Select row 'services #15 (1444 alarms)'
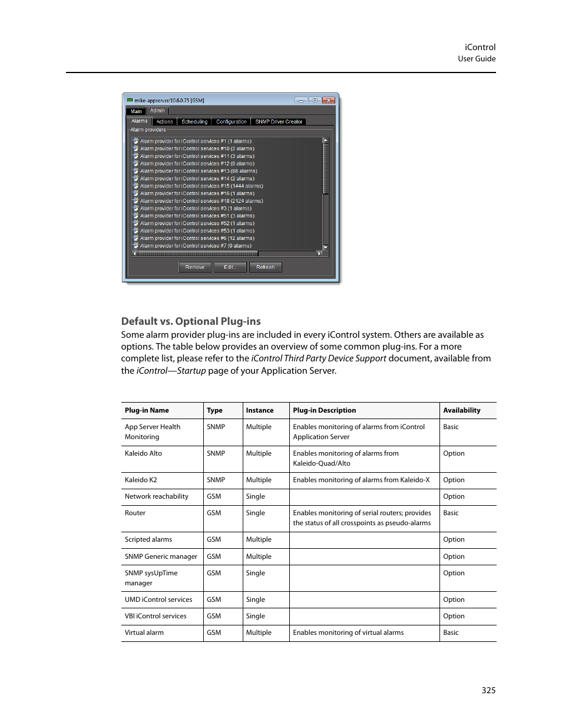Image resolution: width=562 pixels, height=728 pixels. 227,186
